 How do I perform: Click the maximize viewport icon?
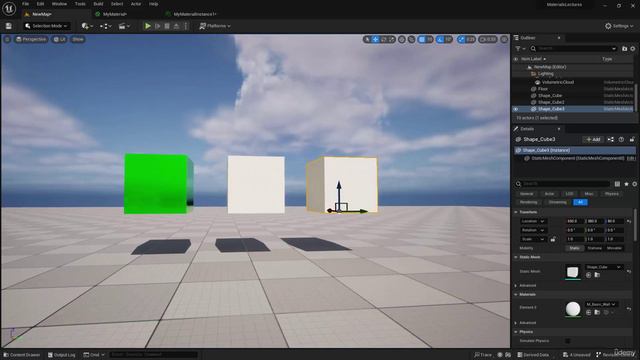pyautogui.click(x=504, y=40)
